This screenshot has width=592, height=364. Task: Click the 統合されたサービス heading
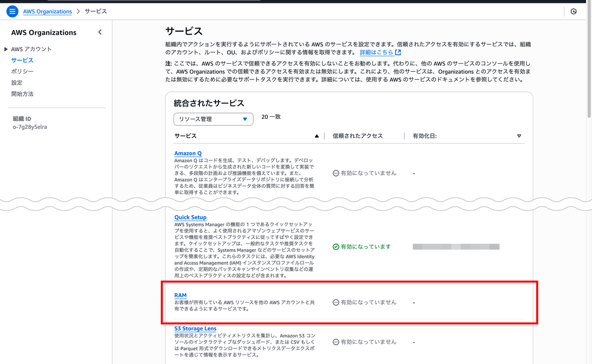coord(209,104)
